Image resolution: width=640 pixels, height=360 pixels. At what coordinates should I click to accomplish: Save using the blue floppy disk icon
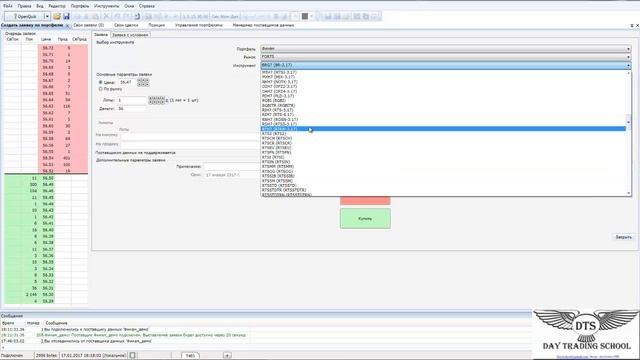tap(66, 16)
